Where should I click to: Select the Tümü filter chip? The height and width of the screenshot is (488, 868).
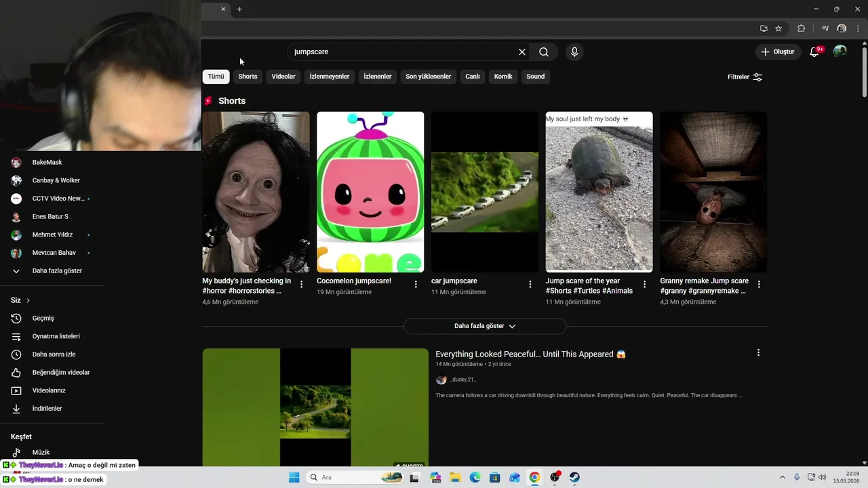tap(216, 77)
